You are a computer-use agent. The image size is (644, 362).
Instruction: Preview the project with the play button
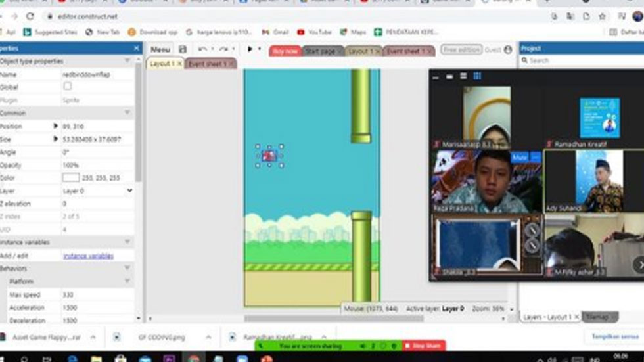tap(250, 49)
